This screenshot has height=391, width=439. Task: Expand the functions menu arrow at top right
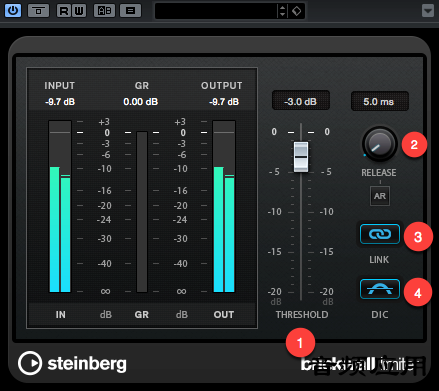428,11
